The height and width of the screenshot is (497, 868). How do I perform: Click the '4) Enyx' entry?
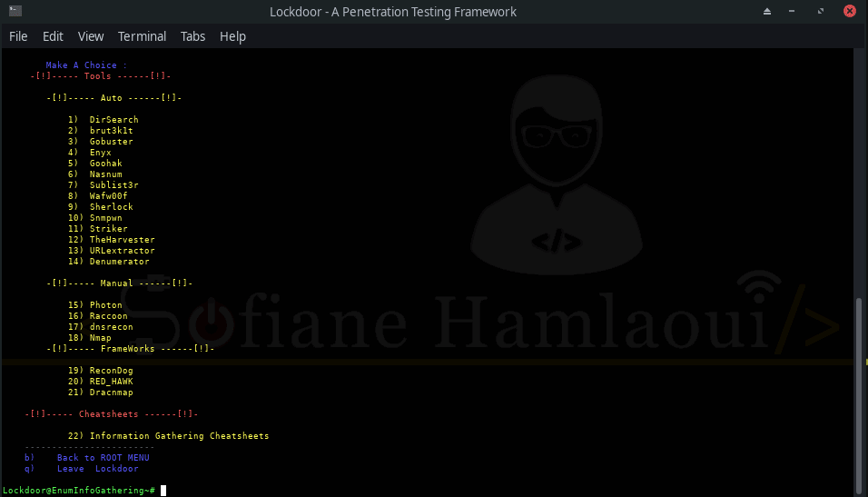click(x=90, y=153)
